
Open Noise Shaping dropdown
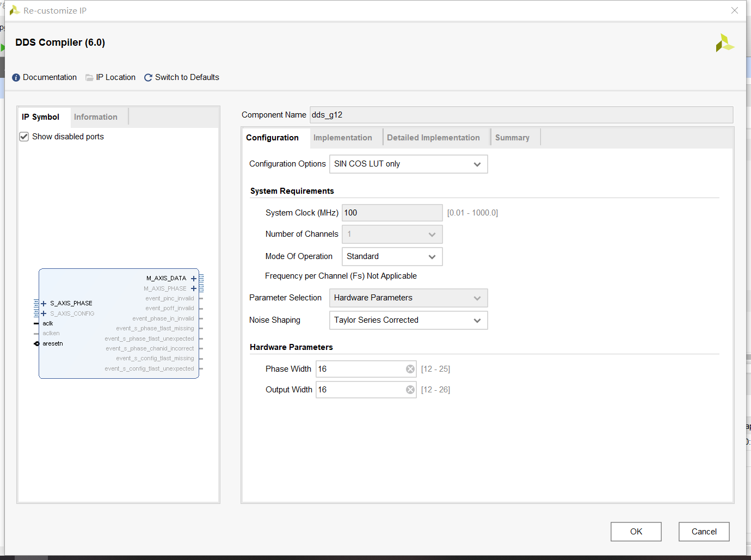409,320
